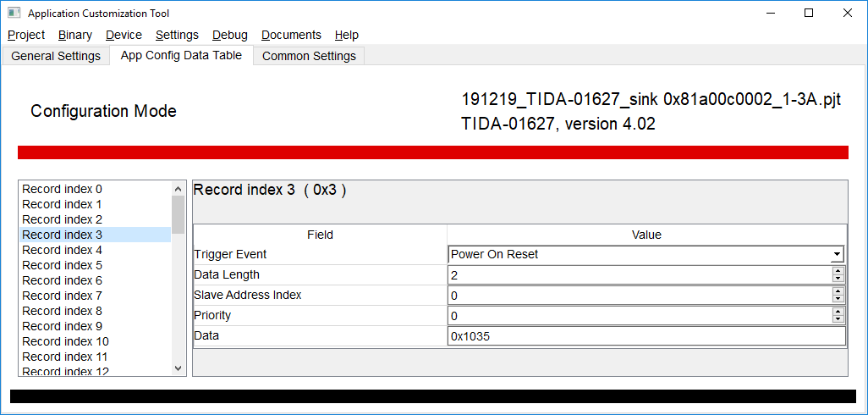The image size is (868, 415).
Task: Click the Field column header
Action: 320,235
